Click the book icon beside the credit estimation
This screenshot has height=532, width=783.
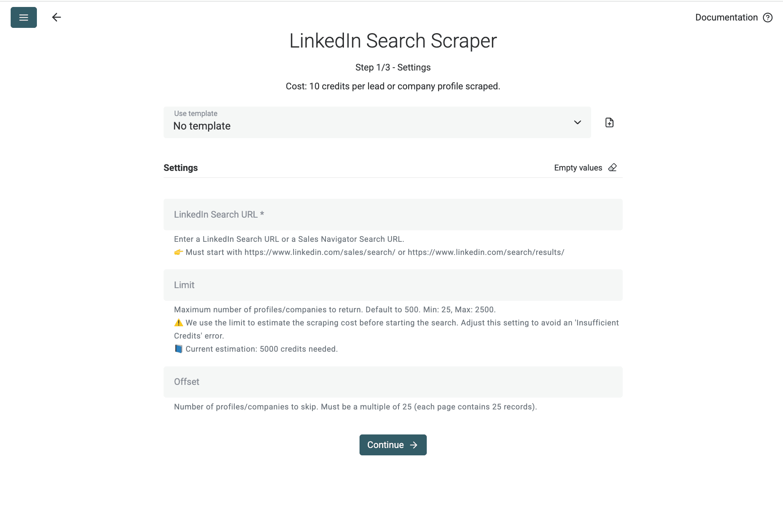pos(178,349)
